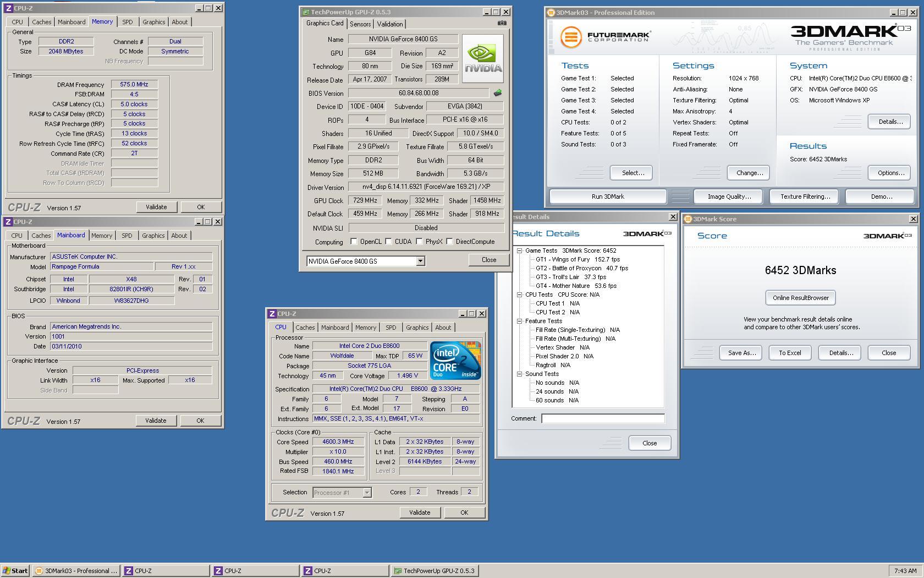Click GPU-Z title bar icon

click(305, 12)
